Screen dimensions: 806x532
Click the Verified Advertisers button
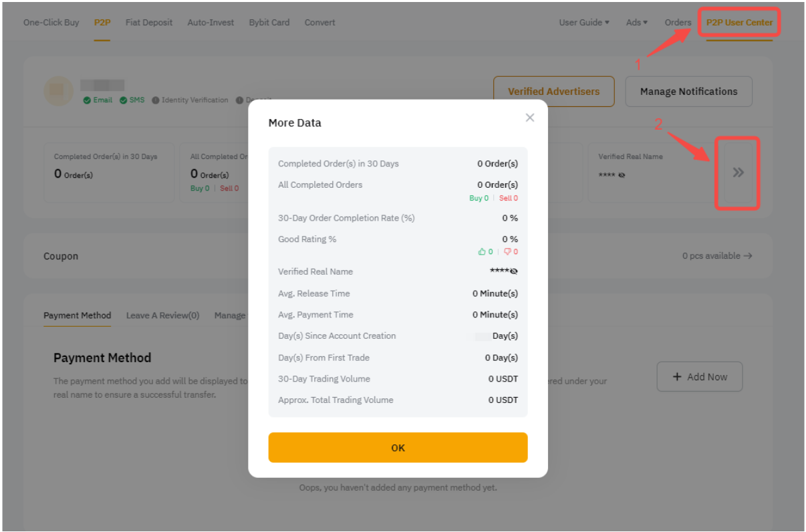553,92
